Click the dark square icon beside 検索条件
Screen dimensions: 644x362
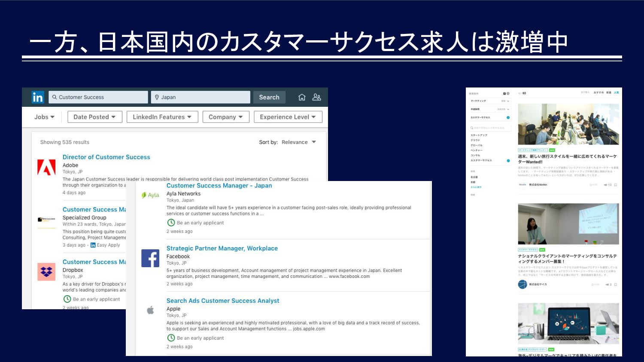(504, 94)
